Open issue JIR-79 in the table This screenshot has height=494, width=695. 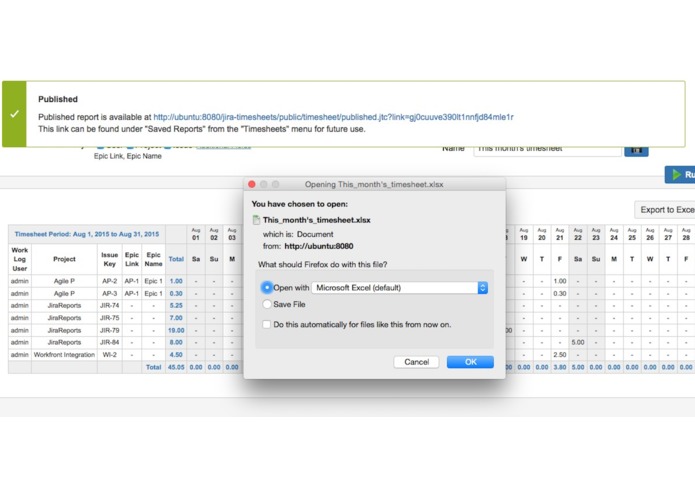(109, 330)
